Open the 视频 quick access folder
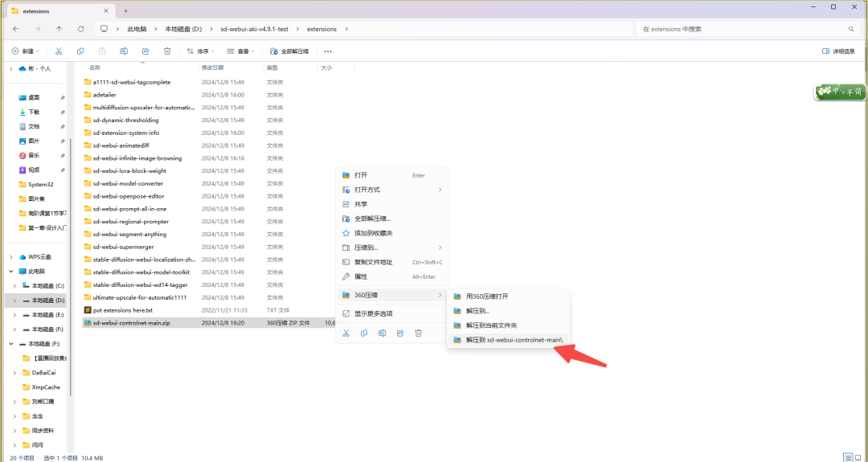The image size is (868, 462). (x=34, y=170)
